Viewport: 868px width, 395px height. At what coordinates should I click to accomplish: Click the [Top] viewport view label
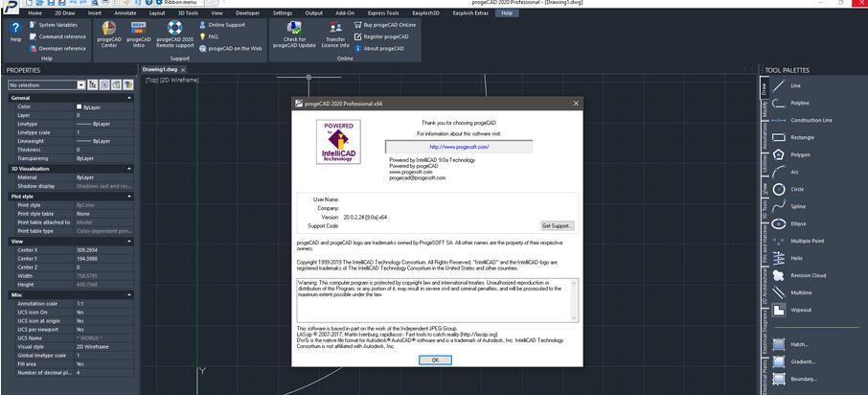pyautogui.click(x=151, y=81)
